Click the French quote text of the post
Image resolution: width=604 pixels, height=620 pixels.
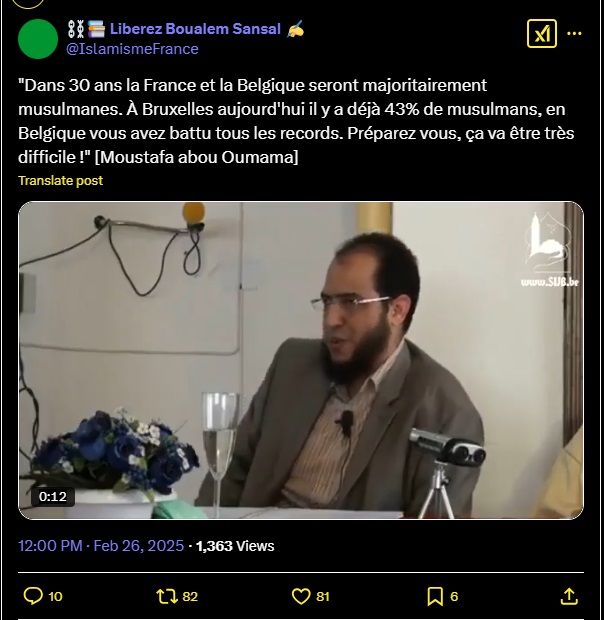(x=296, y=121)
